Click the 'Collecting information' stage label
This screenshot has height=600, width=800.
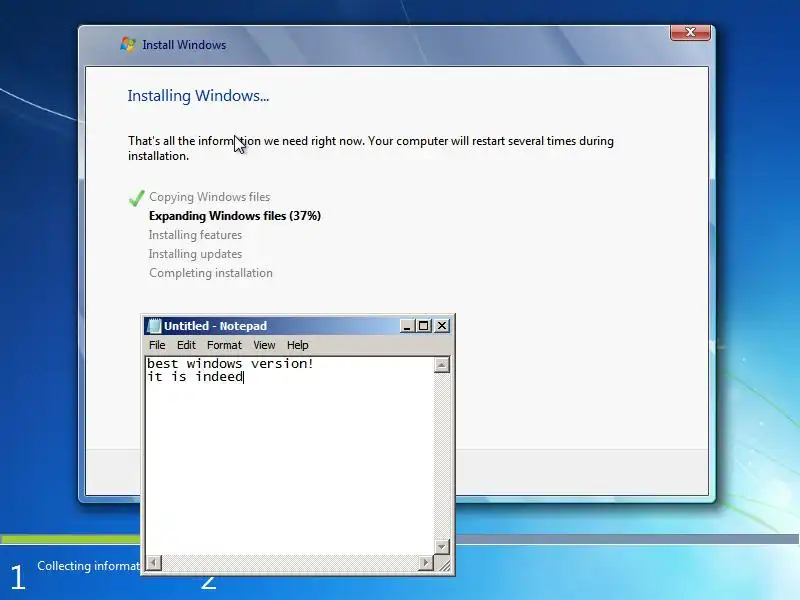pyautogui.click(x=89, y=566)
